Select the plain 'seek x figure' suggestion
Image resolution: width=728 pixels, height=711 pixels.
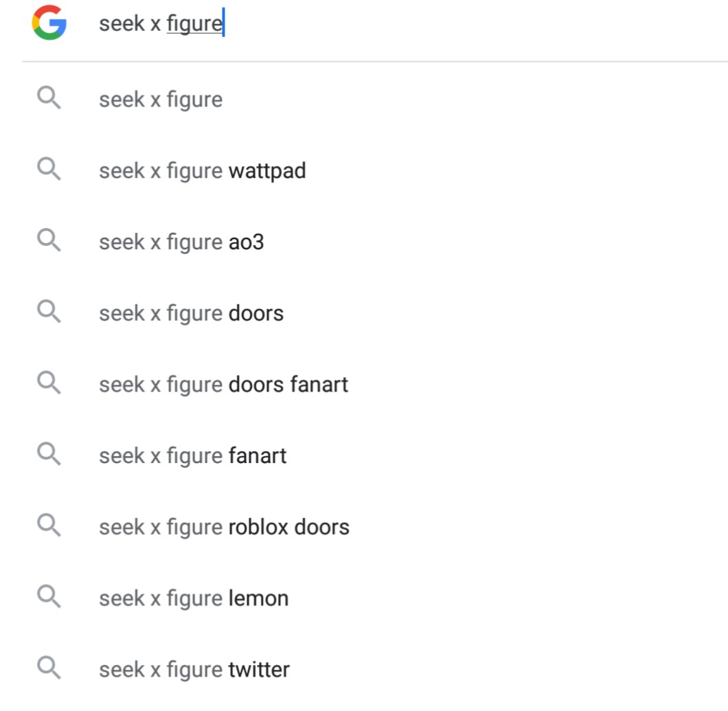[x=161, y=100]
